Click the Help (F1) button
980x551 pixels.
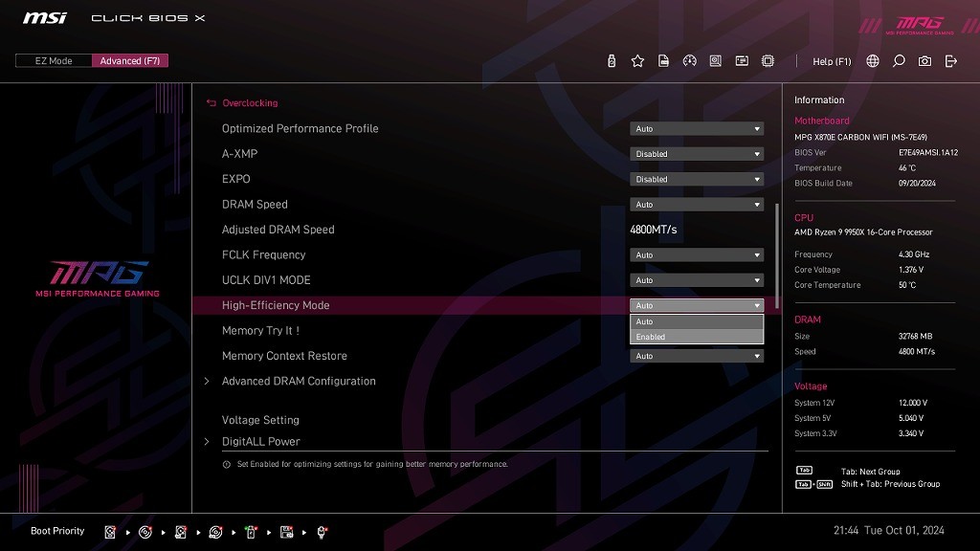pyautogui.click(x=831, y=61)
